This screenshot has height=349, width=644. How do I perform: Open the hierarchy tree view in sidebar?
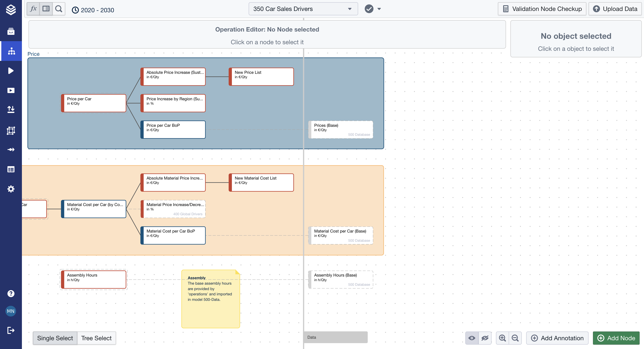11,51
